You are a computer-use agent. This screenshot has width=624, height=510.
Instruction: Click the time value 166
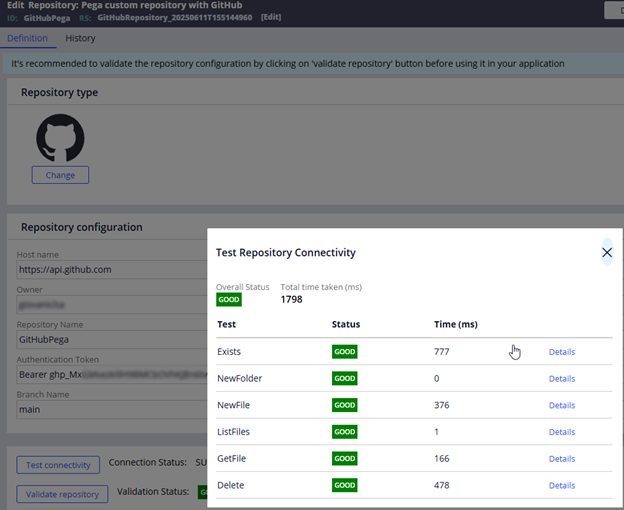coord(442,458)
